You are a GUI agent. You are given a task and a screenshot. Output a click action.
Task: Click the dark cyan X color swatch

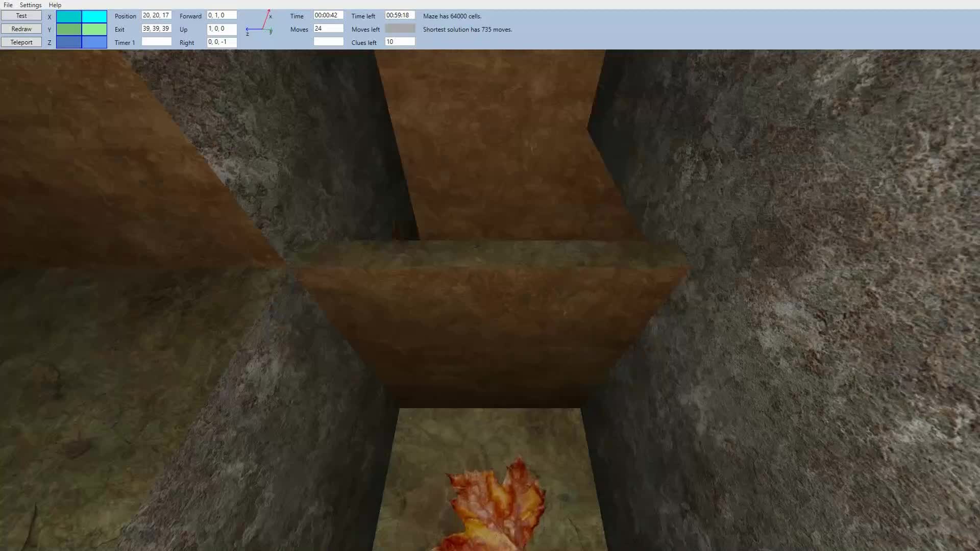69,16
